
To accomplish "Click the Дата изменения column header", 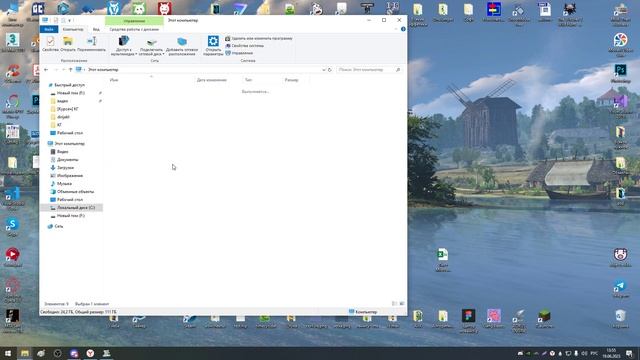I will click(218, 80).
